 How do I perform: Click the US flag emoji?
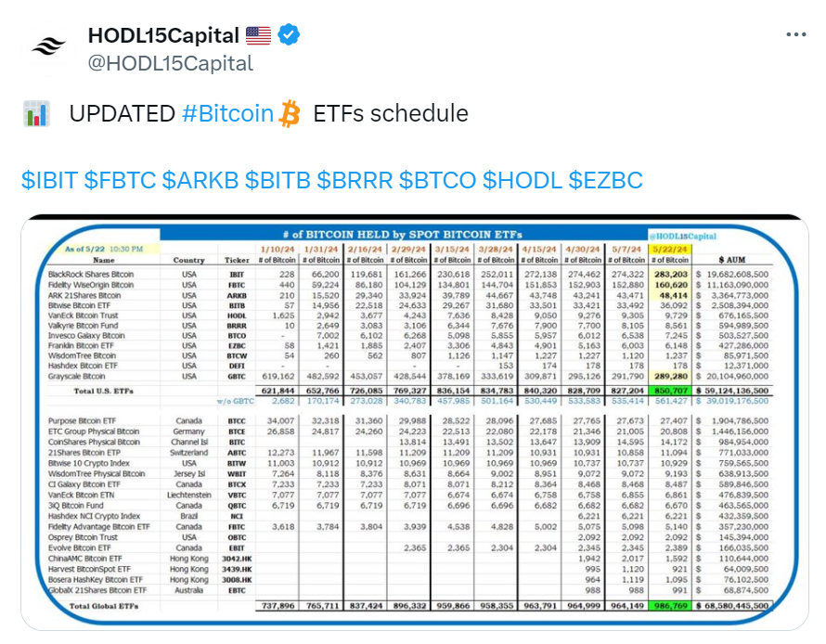[258, 36]
